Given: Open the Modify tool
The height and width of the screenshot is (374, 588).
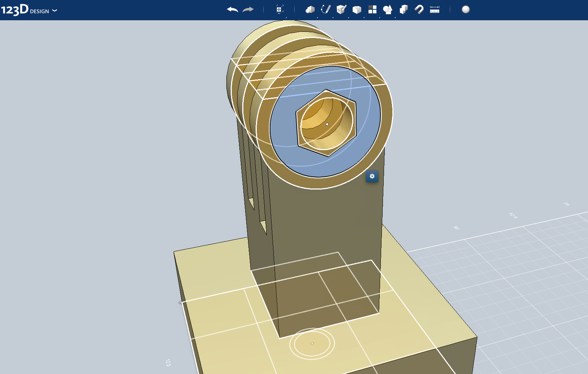Looking at the screenshot, I should pyautogui.click(x=357, y=10).
